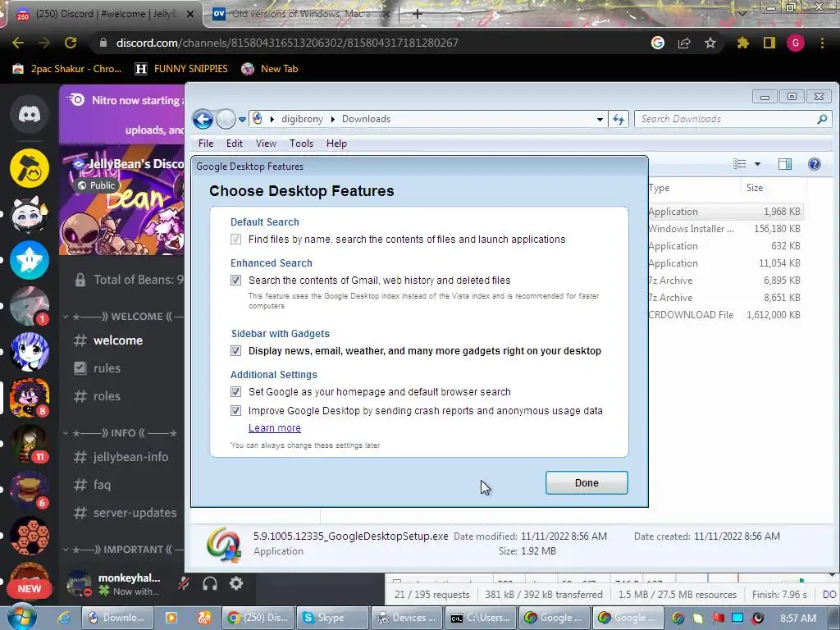This screenshot has height=630, width=840.
Task: Open recent pages dropdown beside navigation arrows
Action: (242, 120)
